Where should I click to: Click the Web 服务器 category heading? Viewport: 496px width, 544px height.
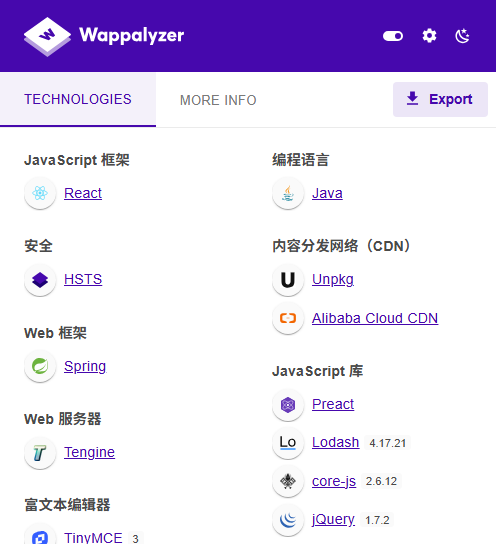tap(62, 419)
